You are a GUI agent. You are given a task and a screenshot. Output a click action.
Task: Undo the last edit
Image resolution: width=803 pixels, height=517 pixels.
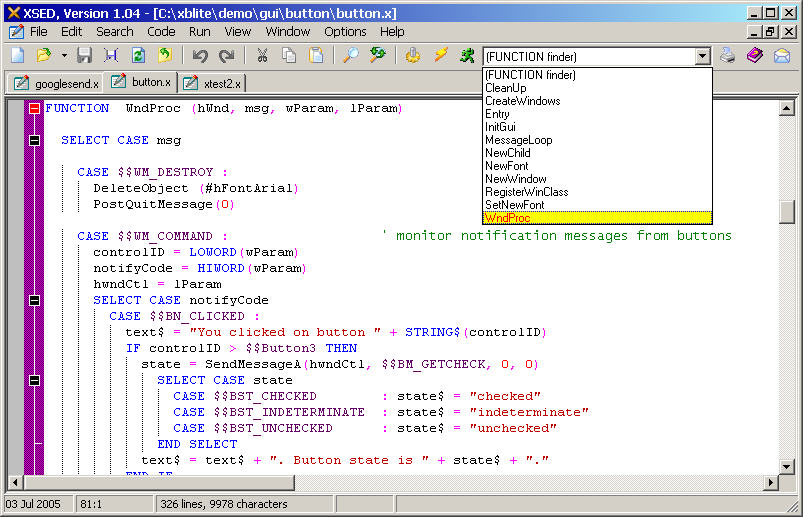200,55
